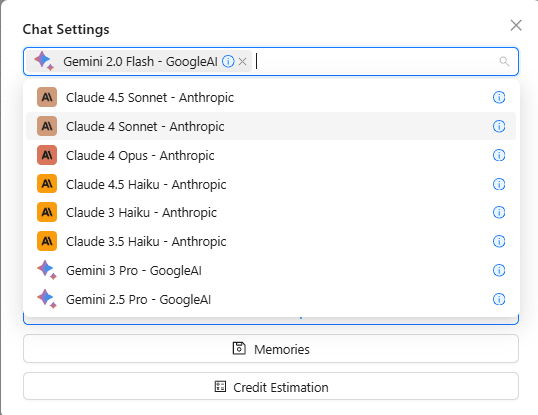
Task: Click the Claude 4.5 Sonnet tan logo
Action: click(x=47, y=97)
